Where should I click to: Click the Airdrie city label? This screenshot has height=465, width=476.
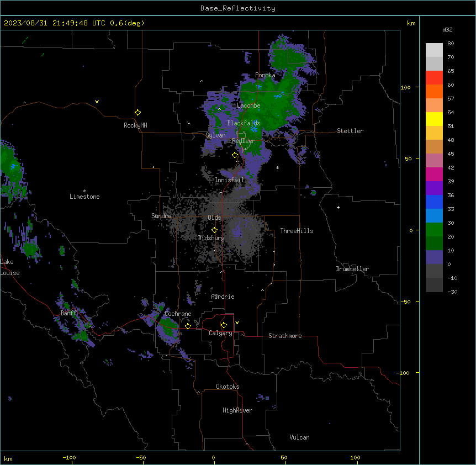tap(223, 297)
